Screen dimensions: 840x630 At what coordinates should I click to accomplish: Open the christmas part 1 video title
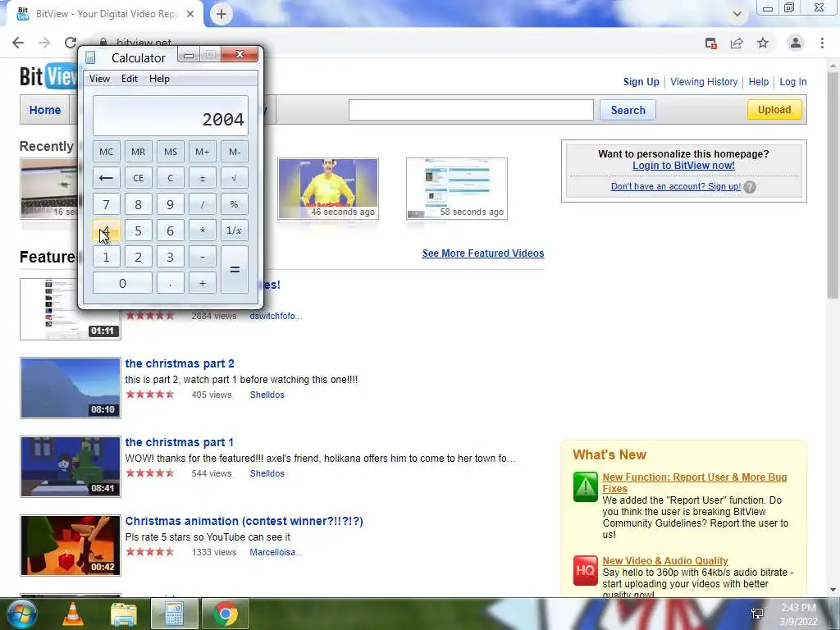tap(179, 442)
